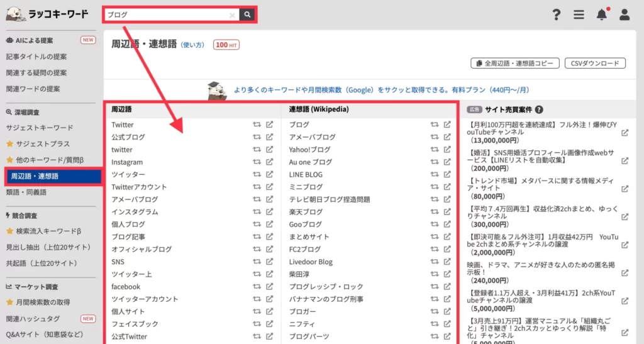This screenshot has height=344, width=644.
Task: Click the search magnifier button
Action: 247,14
